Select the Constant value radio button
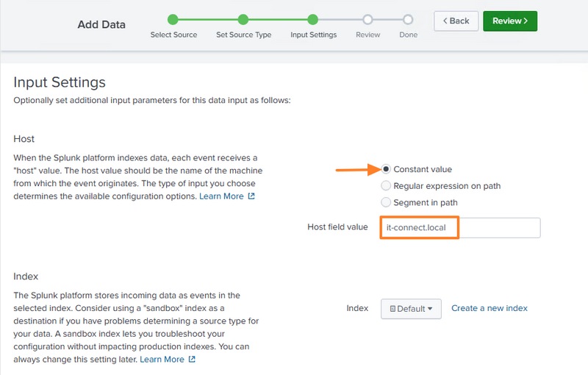588x375 pixels. pyautogui.click(x=387, y=170)
